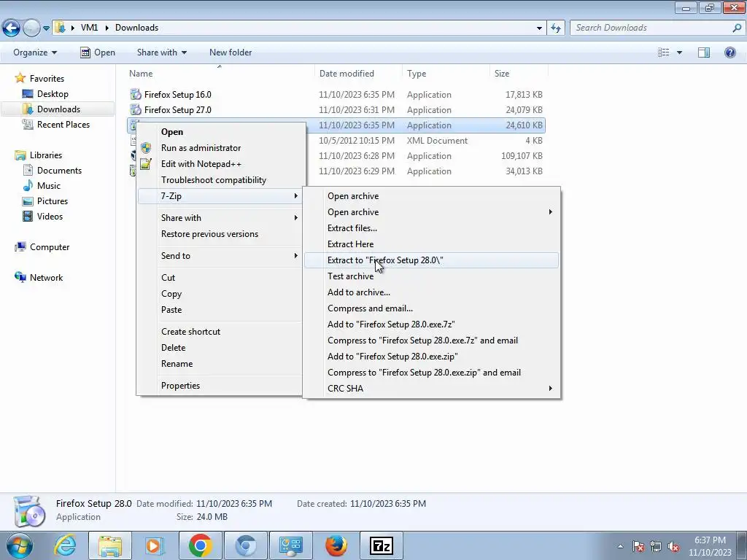Expand the Send to submenu
The height and width of the screenshot is (560, 747).
(220, 256)
